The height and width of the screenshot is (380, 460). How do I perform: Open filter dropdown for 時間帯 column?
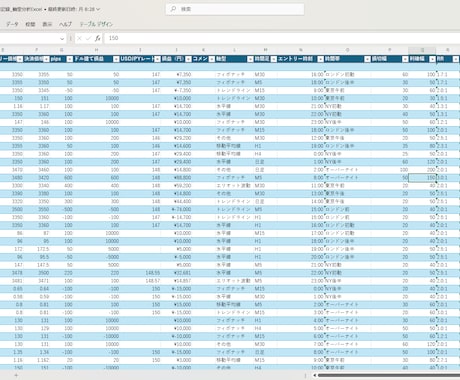[367, 59]
